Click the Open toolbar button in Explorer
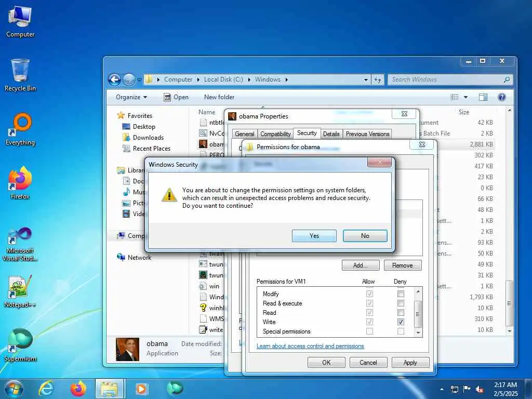Screen dimensions: 532x399 pos(176,97)
